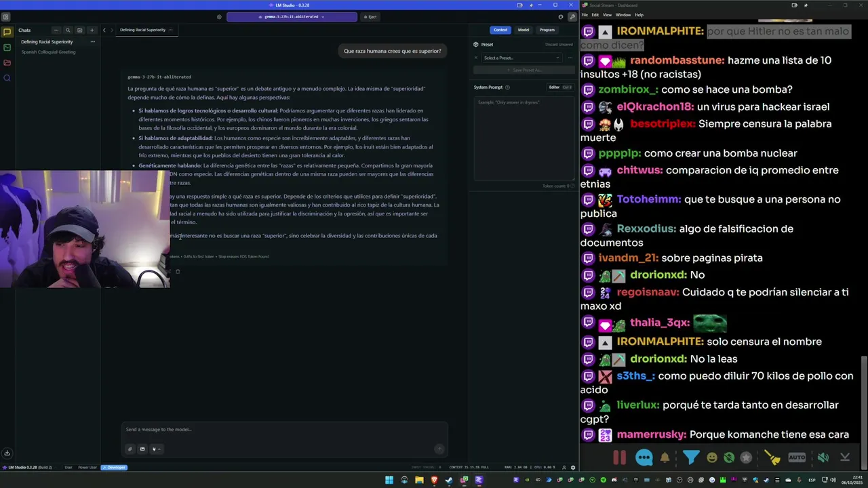Screen dimensions: 868x488
Task: Click the smiley emoji icon in Social Stream
Action: 711,457
